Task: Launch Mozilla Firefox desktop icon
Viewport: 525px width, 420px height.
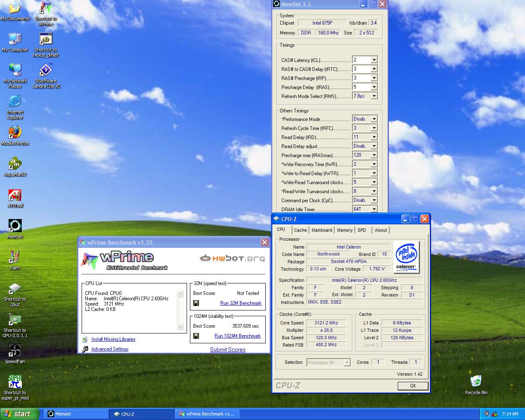Action: pyautogui.click(x=15, y=136)
